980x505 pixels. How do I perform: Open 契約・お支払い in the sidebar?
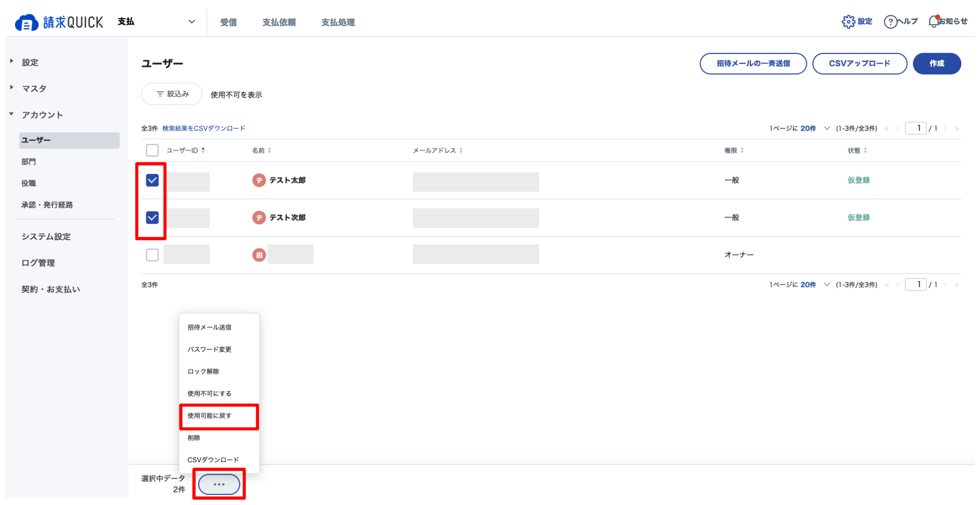[51, 289]
